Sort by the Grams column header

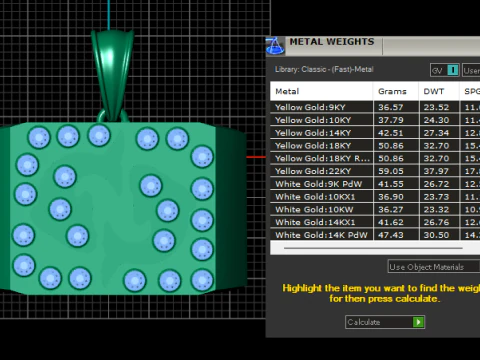(396, 91)
